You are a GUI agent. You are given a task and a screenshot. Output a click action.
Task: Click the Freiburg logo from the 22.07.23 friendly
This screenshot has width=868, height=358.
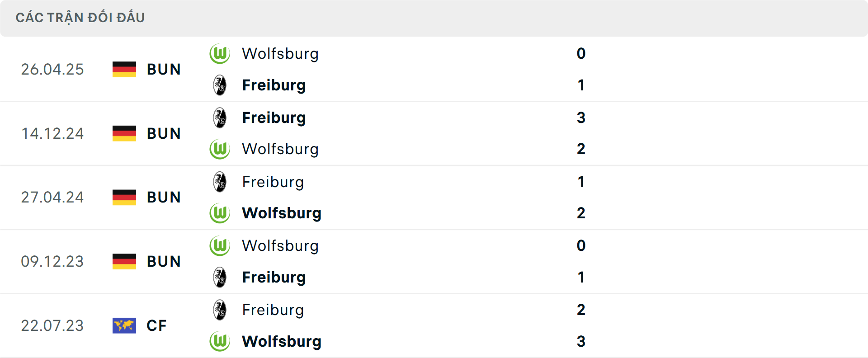pyautogui.click(x=220, y=310)
